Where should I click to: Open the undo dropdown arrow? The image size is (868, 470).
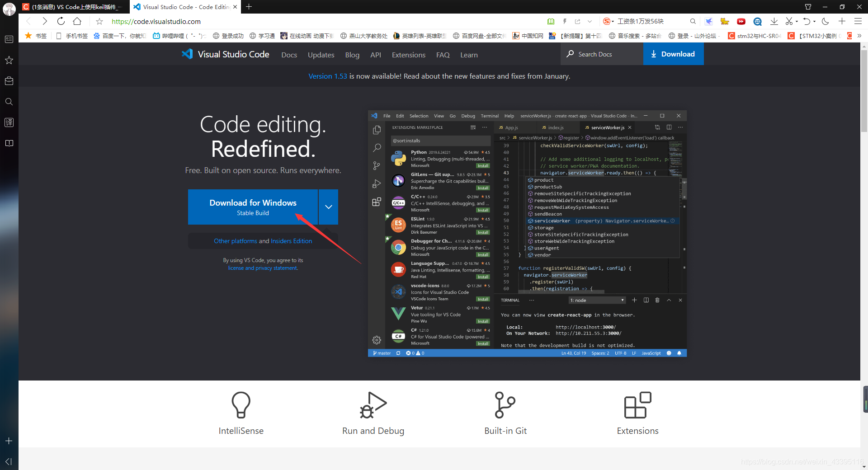coord(814,21)
